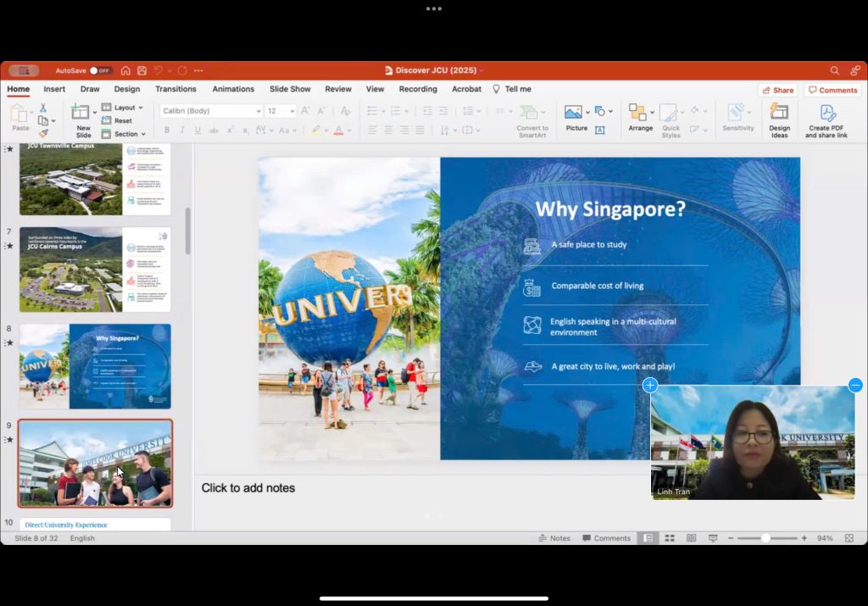The height and width of the screenshot is (606, 868).
Task: Click the Reset button
Action: [x=117, y=120]
